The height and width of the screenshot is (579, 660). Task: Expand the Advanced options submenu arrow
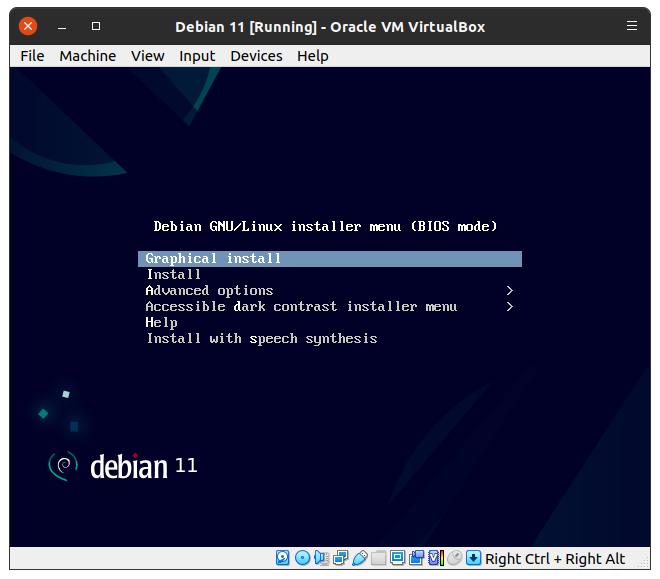(x=510, y=291)
